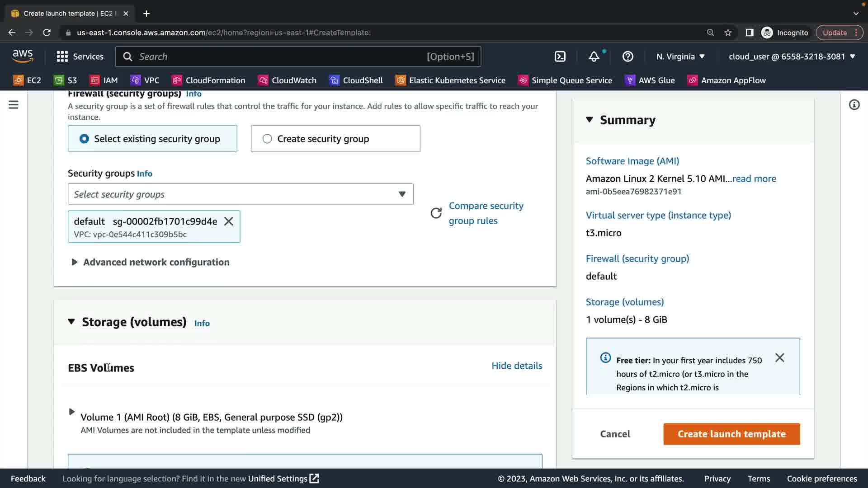Click the help question mark icon

tap(627, 56)
